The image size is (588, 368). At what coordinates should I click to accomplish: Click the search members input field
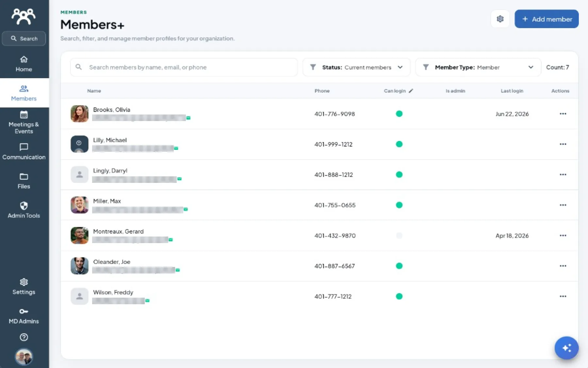184,67
